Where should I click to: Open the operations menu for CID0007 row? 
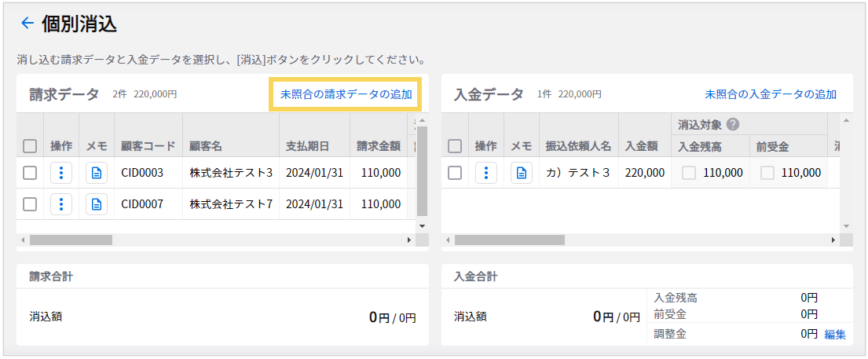point(61,204)
